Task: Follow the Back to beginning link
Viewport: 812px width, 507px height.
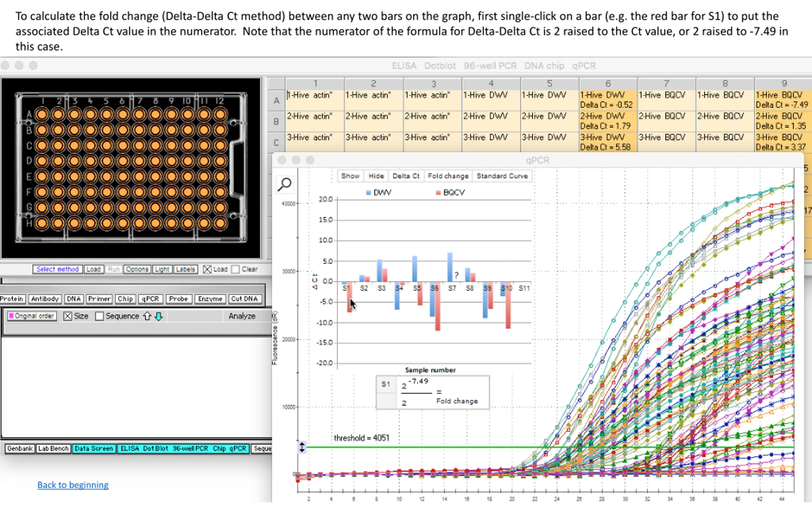Action: (x=73, y=485)
